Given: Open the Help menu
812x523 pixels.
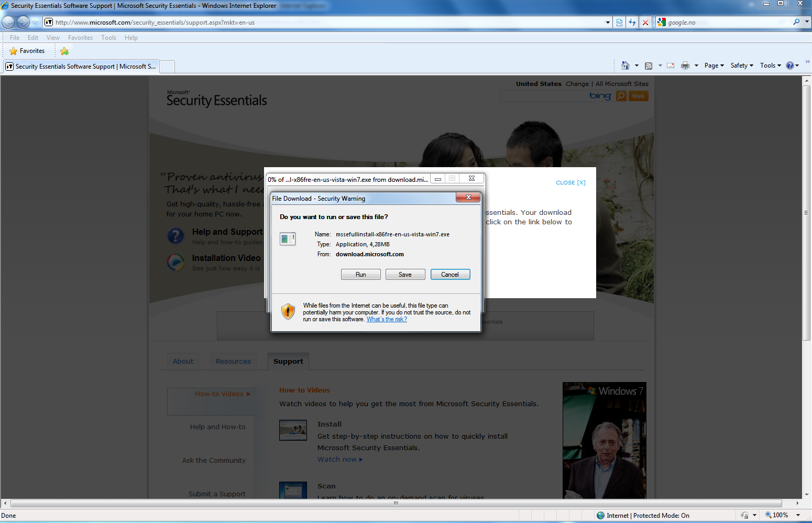Looking at the screenshot, I should click(131, 38).
